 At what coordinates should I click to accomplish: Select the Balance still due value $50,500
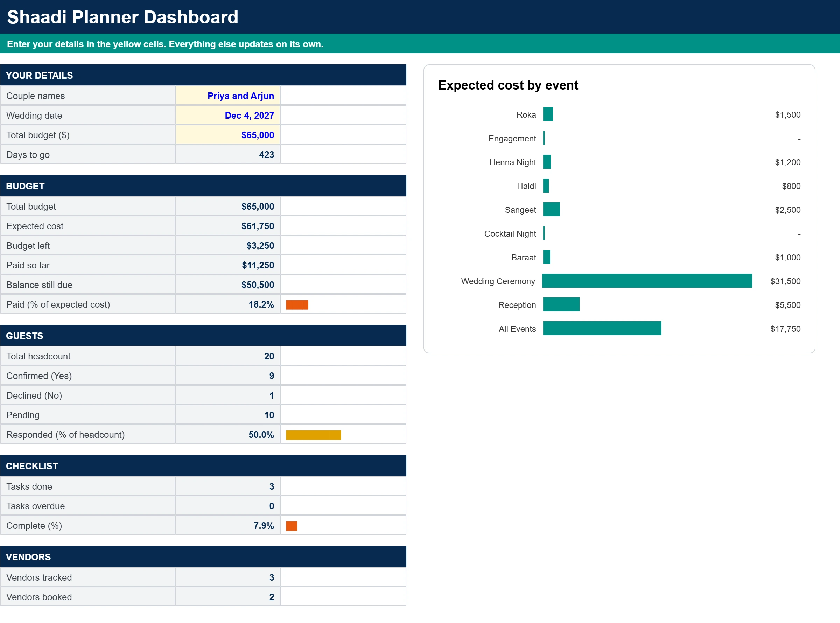click(x=228, y=285)
